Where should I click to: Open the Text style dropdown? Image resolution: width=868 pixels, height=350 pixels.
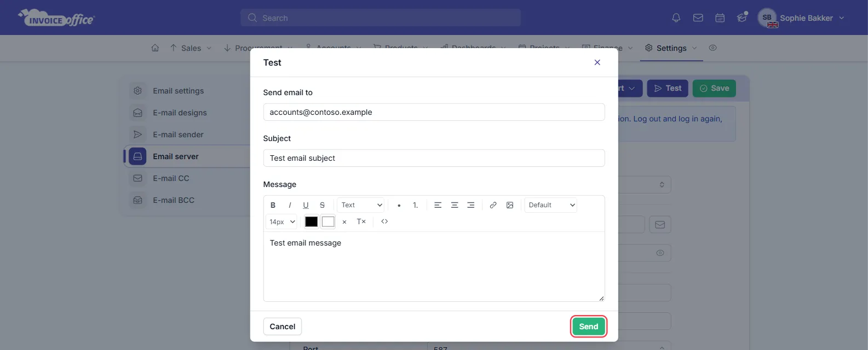coord(361,205)
